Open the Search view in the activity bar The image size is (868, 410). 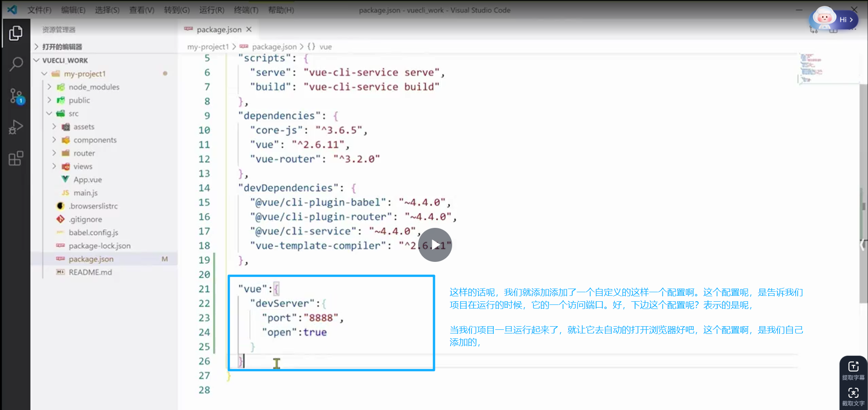point(16,64)
